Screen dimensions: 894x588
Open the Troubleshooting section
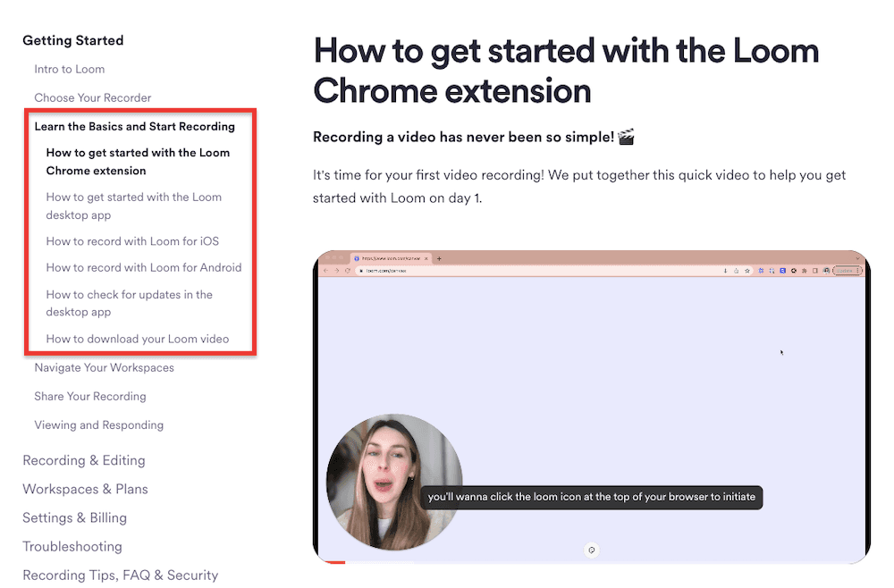(72, 546)
